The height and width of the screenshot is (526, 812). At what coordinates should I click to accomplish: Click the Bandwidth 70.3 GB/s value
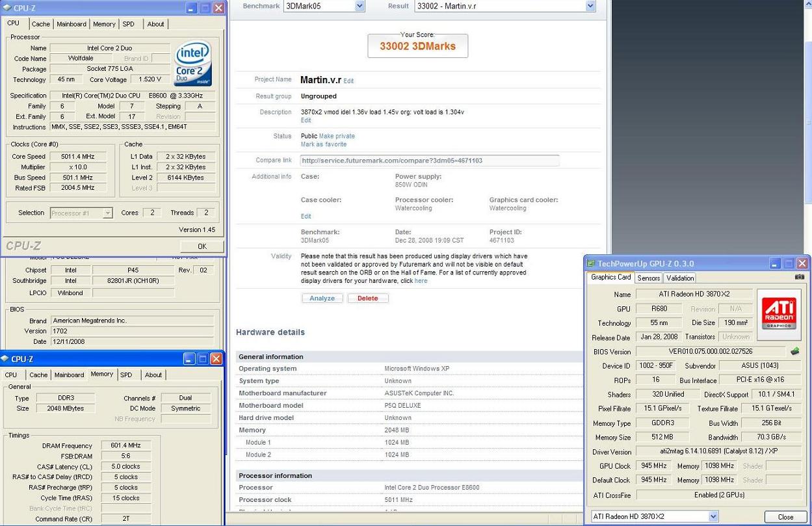click(772, 438)
